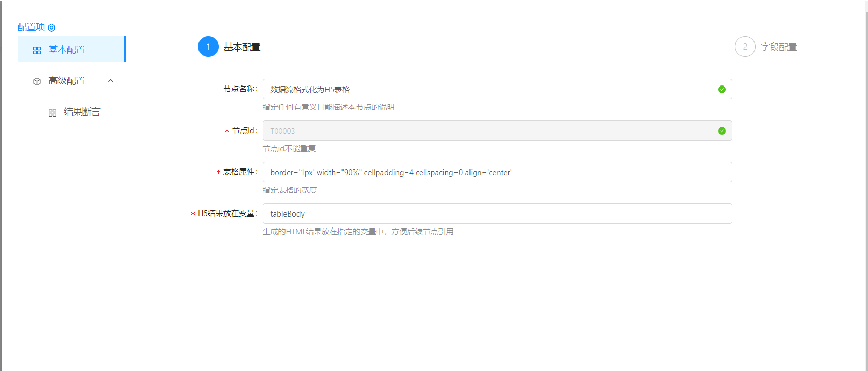Select the 结果断言 sidebar item

82,112
